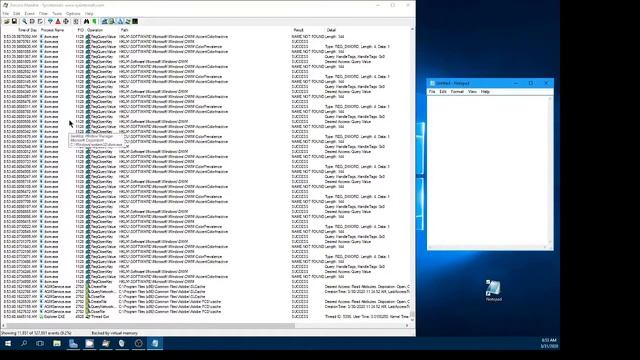Screen dimensions: 640x360
Task: Click the taskbar Search magnifier icon
Action: tap(24, 343)
